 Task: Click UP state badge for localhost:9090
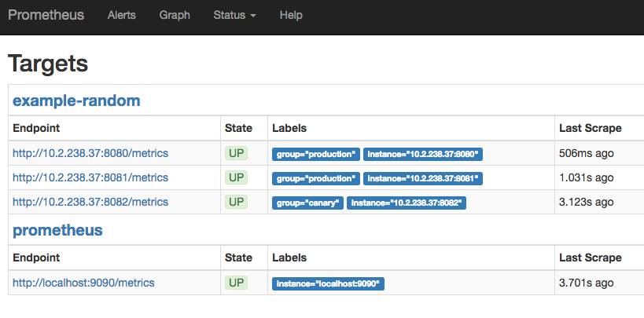coord(236,283)
